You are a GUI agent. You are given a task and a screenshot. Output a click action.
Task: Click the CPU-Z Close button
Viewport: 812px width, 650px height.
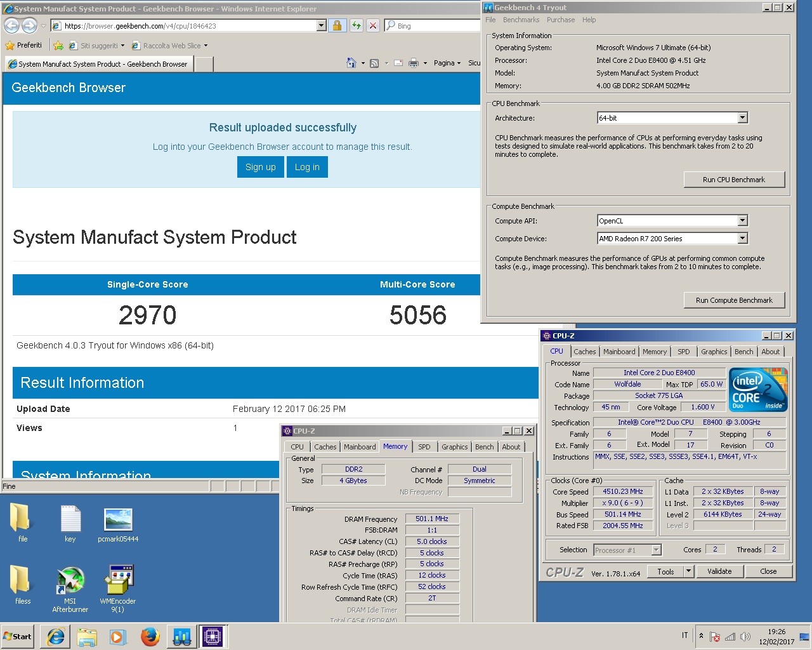(768, 571)
